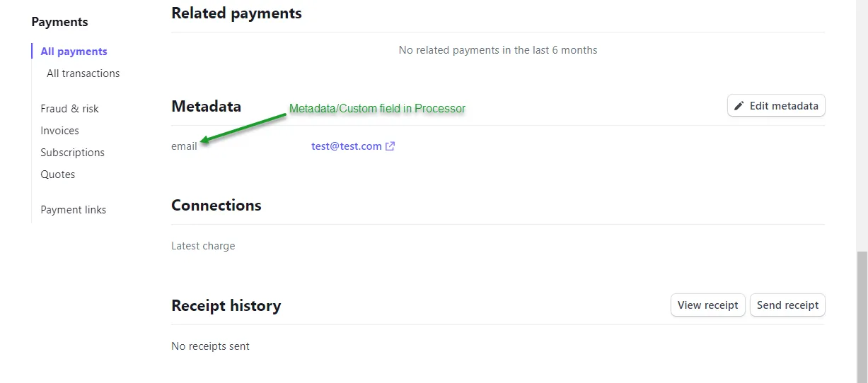
Task: Open the Subscriptions page
Action: coord(72,153)
